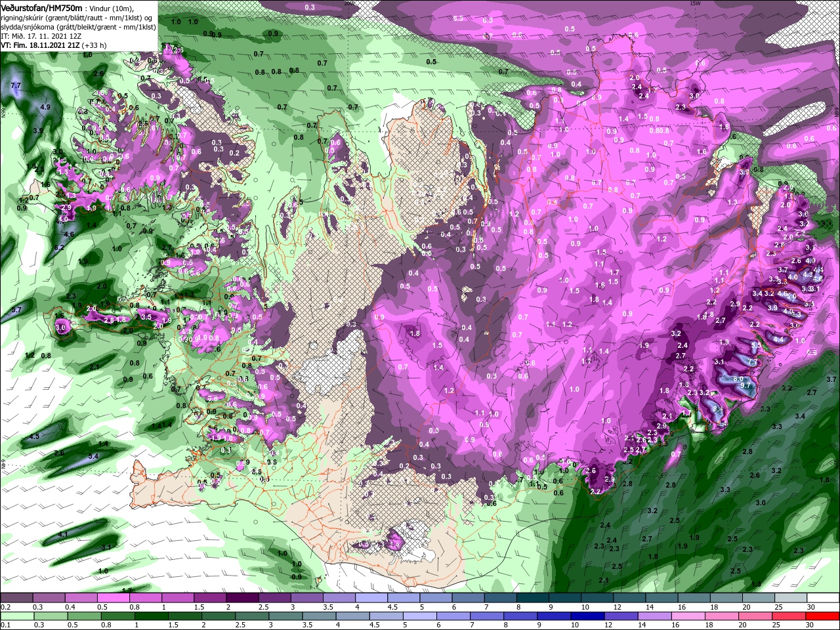Click the '0.1' label in the rain legend
840x630 pixels.
(5, 626)
